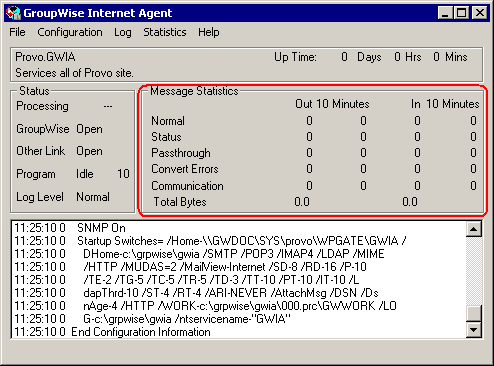The height and width of the screenshot is (366, 494).
Task: Click the log scrollbar thumb
Action: [473, 313]
